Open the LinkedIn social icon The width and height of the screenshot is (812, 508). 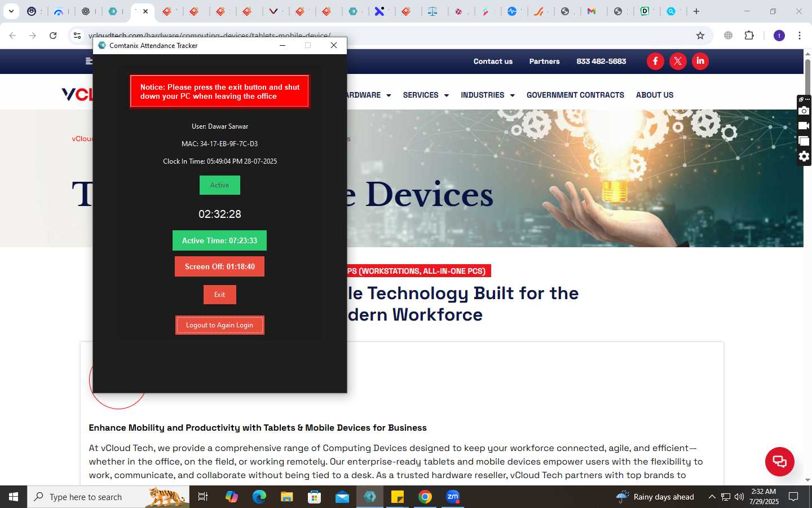pyautogui.click(x=700, y=61)
